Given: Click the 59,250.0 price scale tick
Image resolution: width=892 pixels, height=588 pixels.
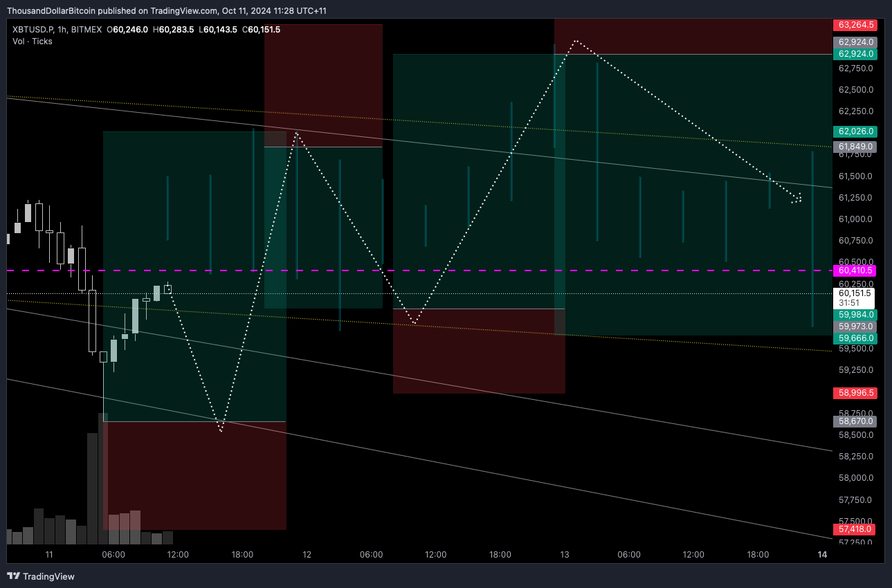Looking at the screenshot, I should 856,370.
